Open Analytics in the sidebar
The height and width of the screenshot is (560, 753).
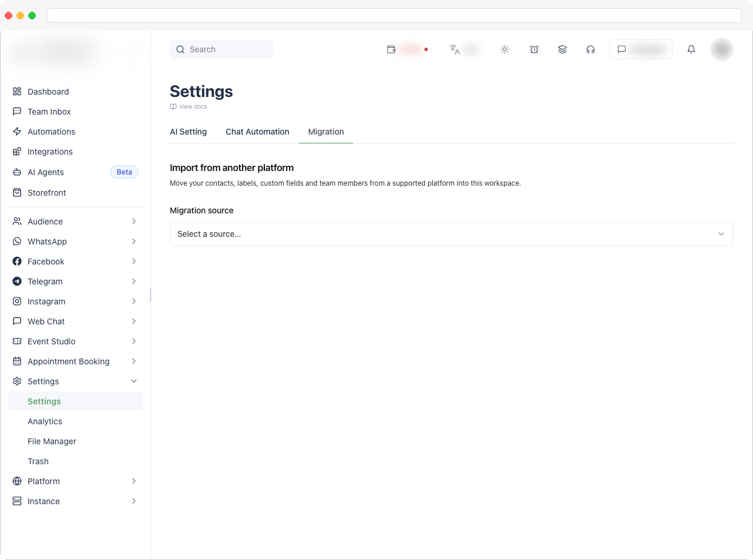pos(45,421)
